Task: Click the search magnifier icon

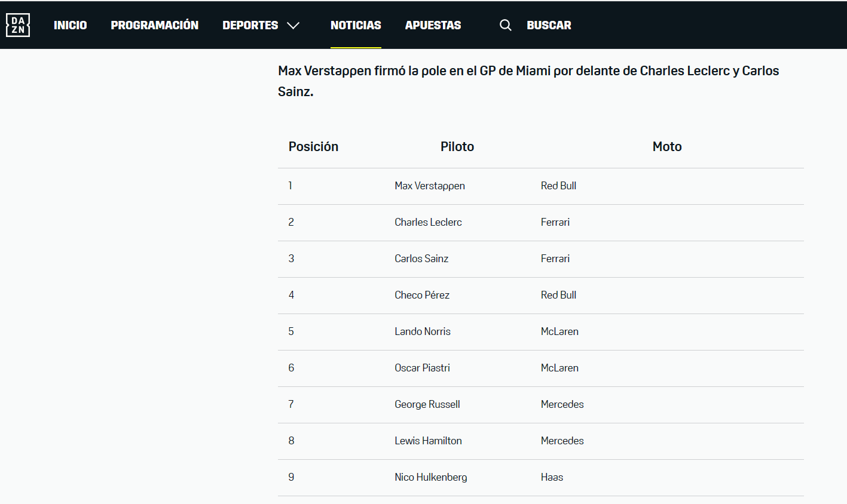Action: point(506,25)
